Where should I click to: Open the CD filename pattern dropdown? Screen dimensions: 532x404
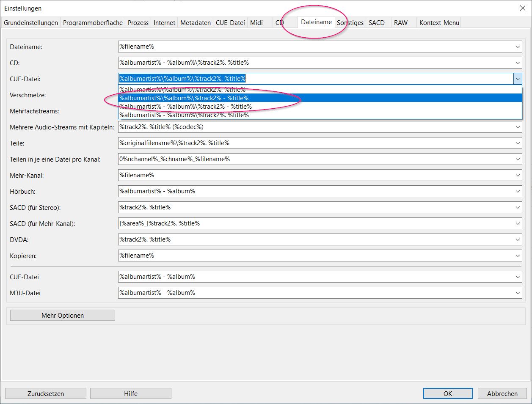click(518, 63)
